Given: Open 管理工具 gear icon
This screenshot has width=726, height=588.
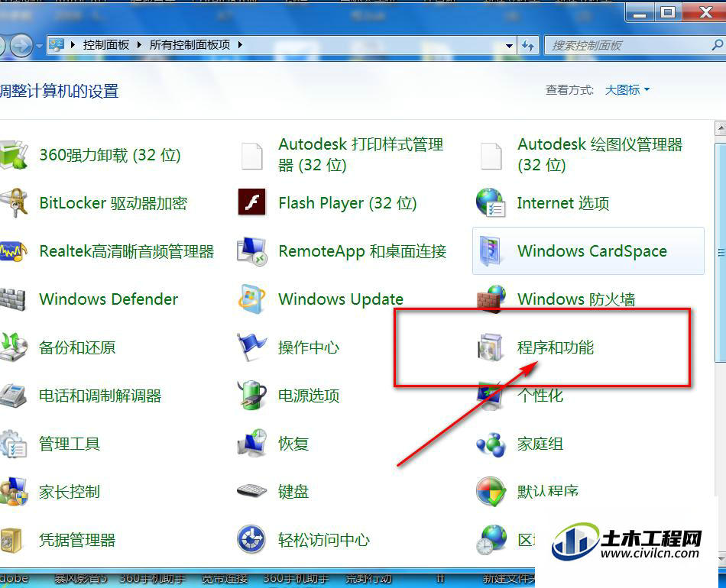Looking at the screenshot, I should click(x=13, y=444).
